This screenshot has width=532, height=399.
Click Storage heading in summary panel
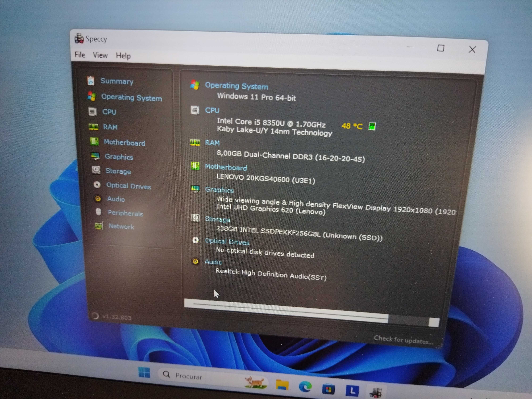pos(217,219)
